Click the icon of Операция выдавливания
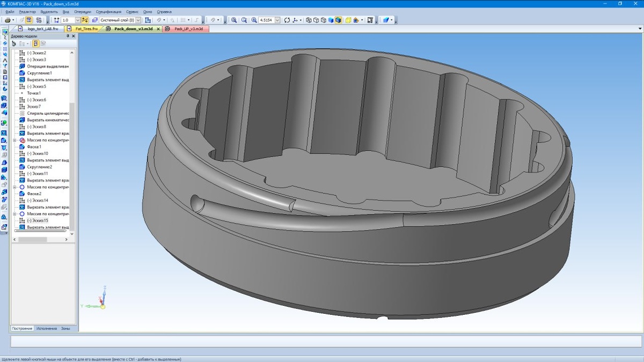 (x=22, y=67)
